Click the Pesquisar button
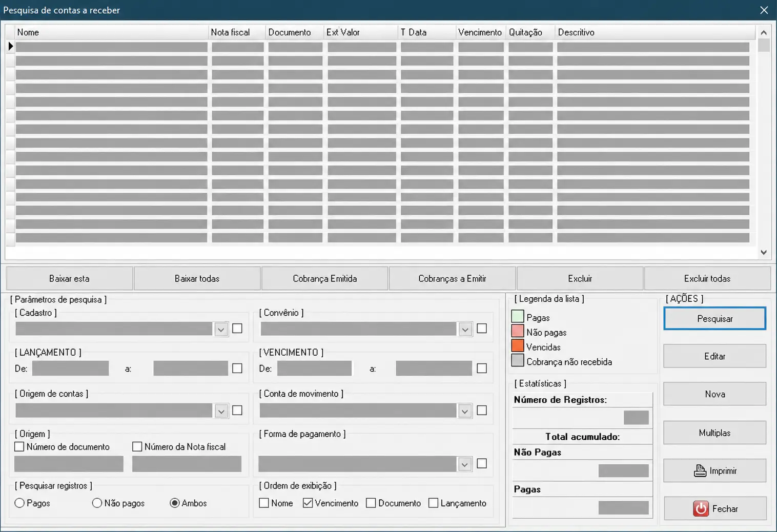 pyautogui.click(x=715, y=319)
